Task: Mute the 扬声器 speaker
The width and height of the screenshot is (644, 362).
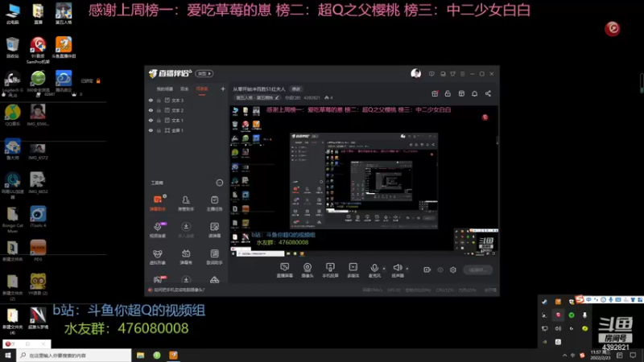Action: (397, 270)
